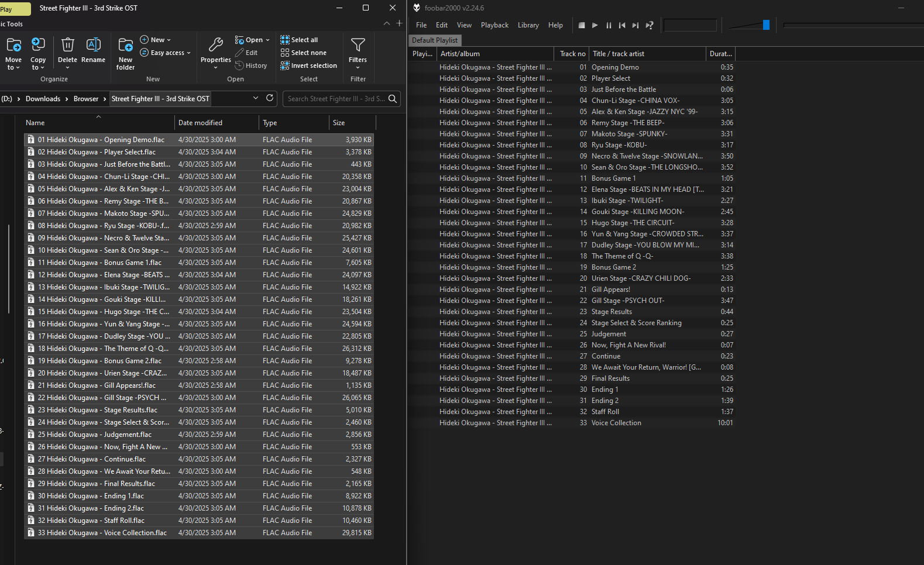Click the Rename icon in Explorer ribbon
The height and width of the screenshot is (565, 924).
pyautogui.click(x=94, y=45)
